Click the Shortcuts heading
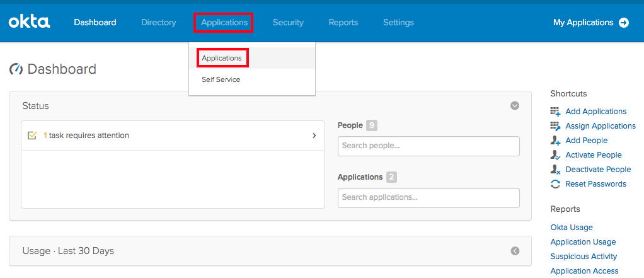The image size is (644, 278). [568, 94]
